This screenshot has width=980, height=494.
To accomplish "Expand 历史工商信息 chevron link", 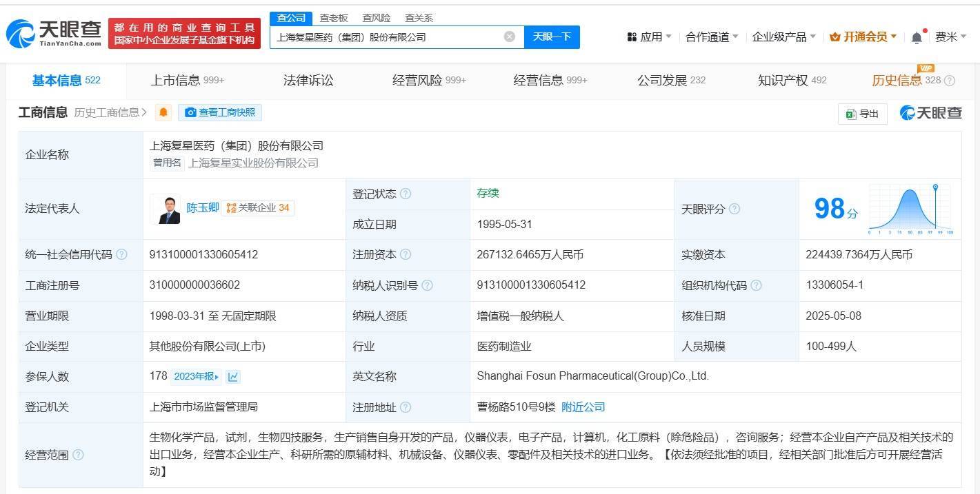I will coord(110,112).
